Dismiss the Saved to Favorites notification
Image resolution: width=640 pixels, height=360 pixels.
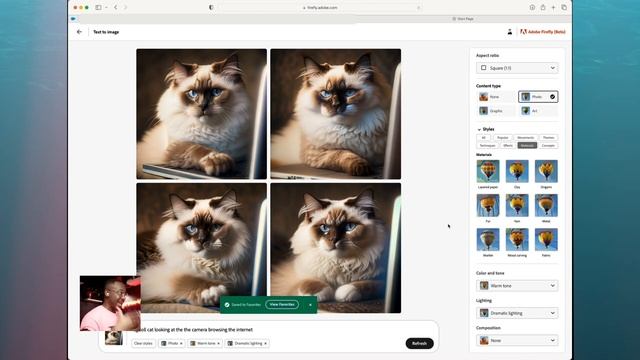pyautogui.click(x=310, y=305)
